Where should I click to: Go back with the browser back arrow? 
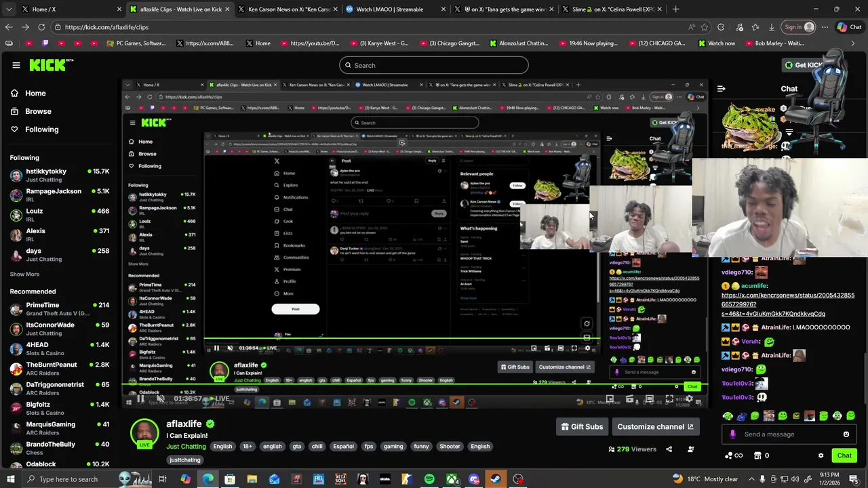[9, 27]
